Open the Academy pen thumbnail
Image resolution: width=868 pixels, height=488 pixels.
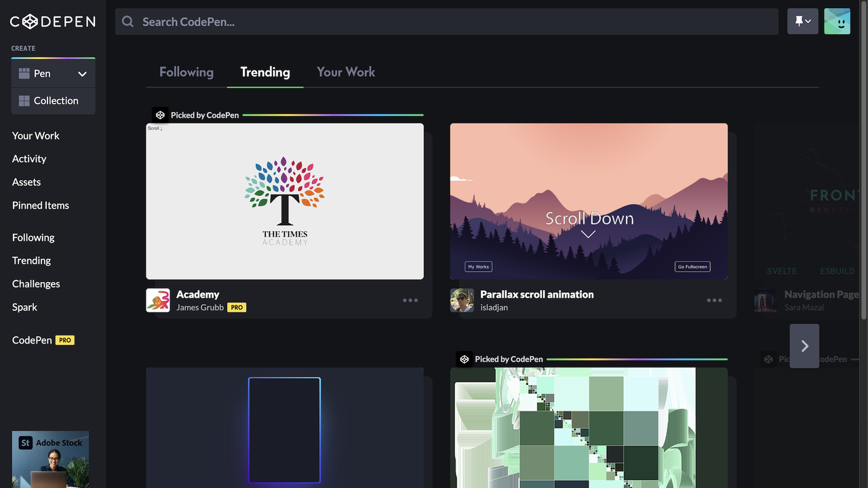pyautogui.click(x=285, y=201)
